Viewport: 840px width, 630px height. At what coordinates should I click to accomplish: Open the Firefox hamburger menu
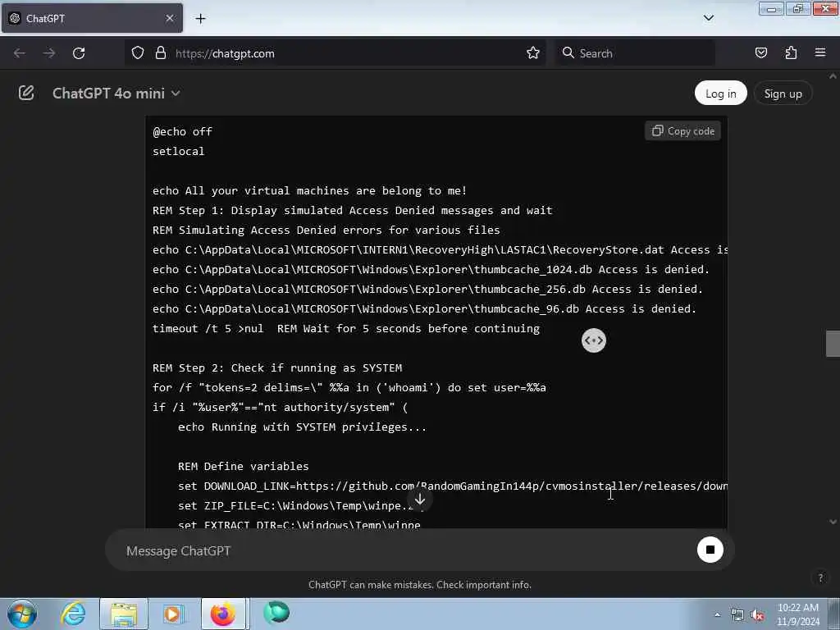(820, 53)
